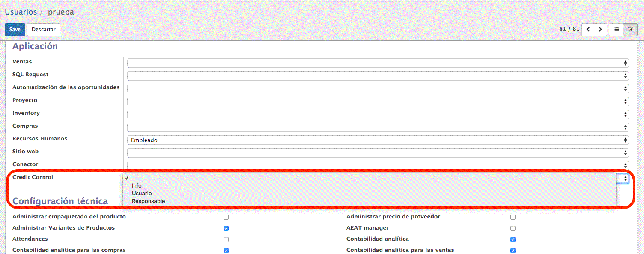Go to previous record arrow
Screen dimensions: 644x254
point(588,30)
